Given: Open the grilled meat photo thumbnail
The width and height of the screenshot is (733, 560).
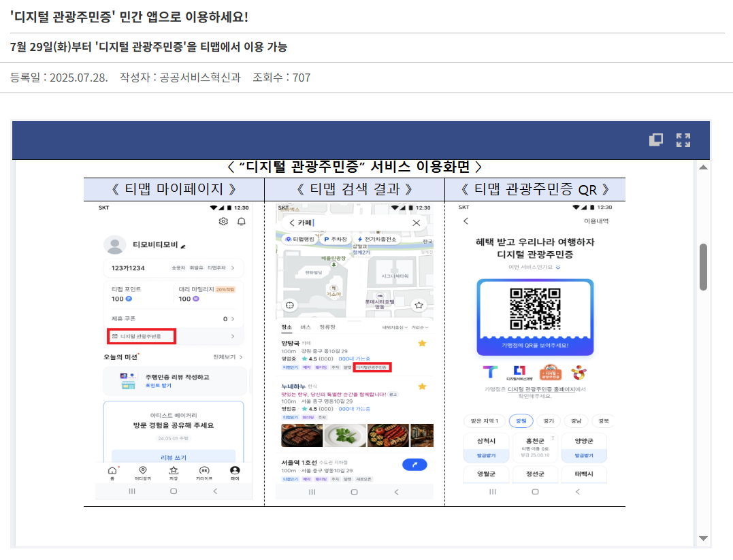Looking at the screenshot, I should point(302,435).
